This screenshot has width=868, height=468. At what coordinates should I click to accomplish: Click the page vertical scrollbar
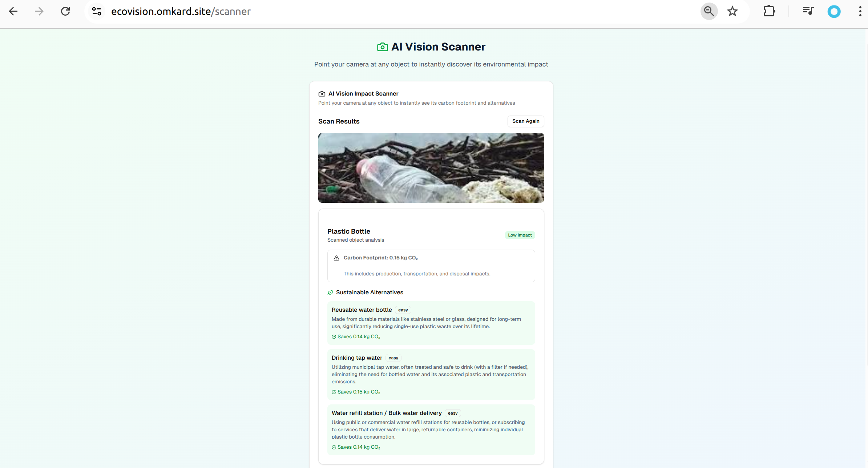[x=867, y=203]
